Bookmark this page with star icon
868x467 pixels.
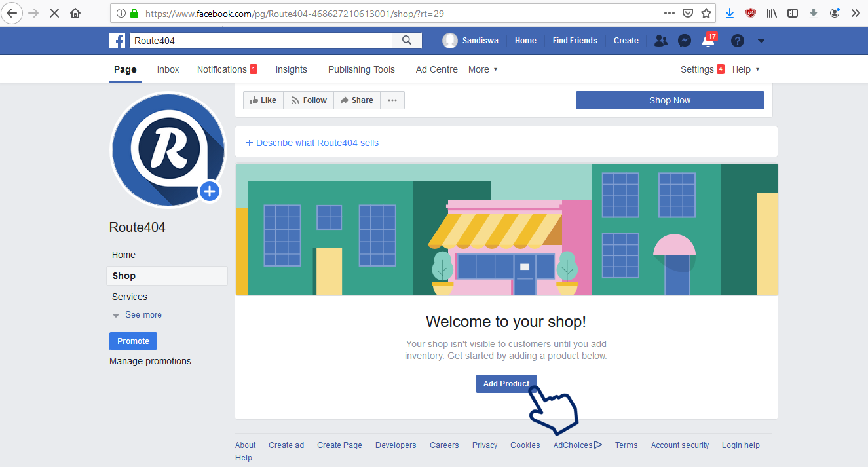coord(706,13)
